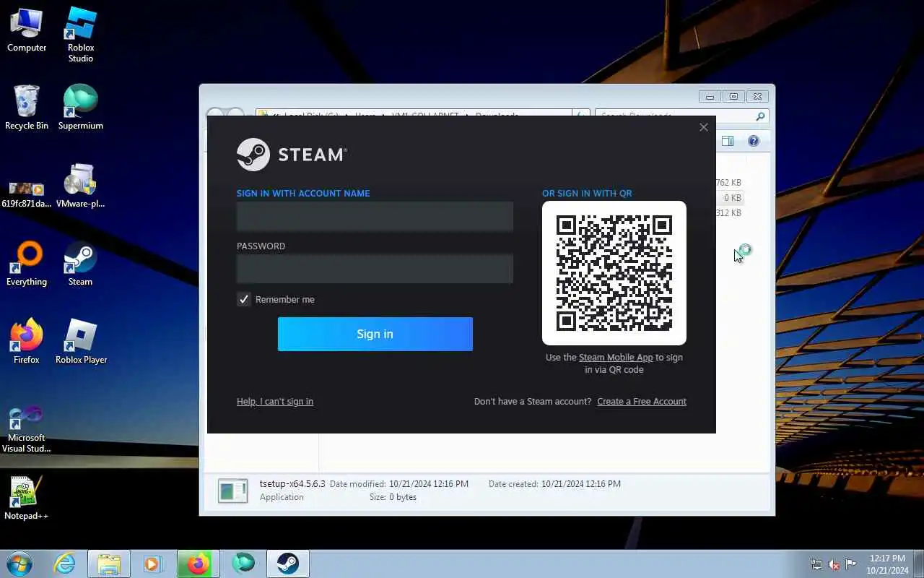Click the 762 KB size cell in Explorer

pos(728,183)
